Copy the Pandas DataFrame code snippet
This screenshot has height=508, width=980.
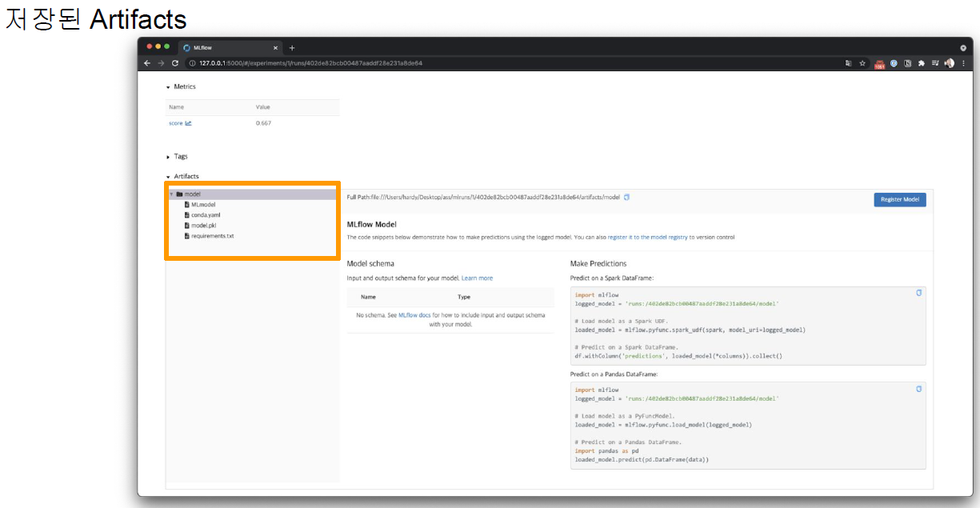tap(918, 389)
